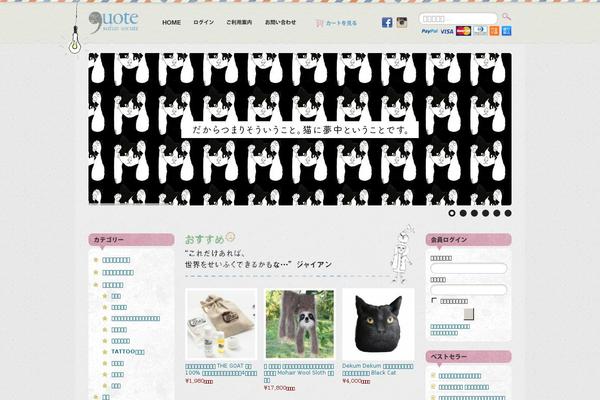600x400 pixels.
Task: Select the second slider dot
Action: point(463,213)
